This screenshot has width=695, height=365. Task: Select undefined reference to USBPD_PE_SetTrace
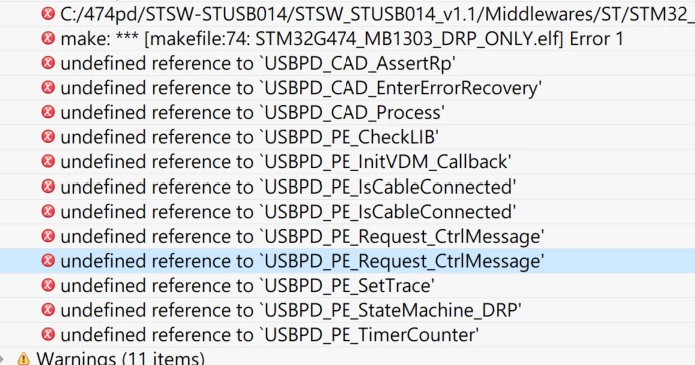(x=348, y=285)
